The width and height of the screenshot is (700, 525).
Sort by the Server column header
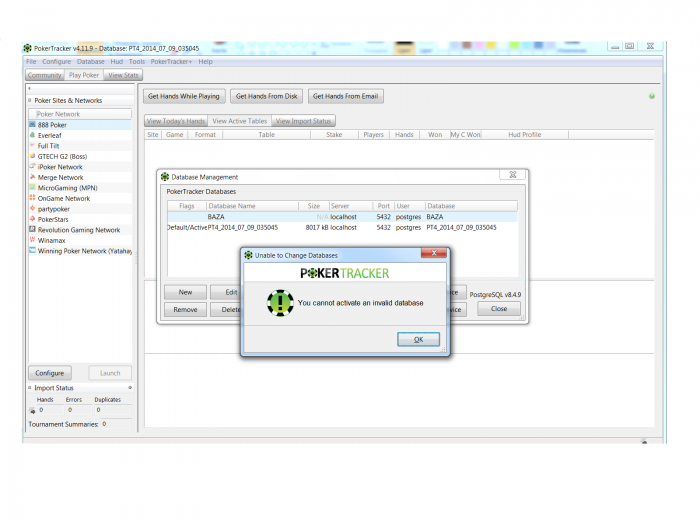(x=351, y=206)
